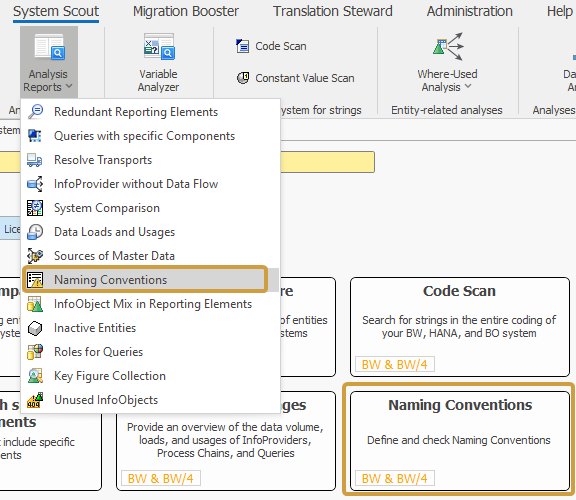
Task: Click BW & BW/4 tag on Naming Conventions tile
Action: coord(395,478)
